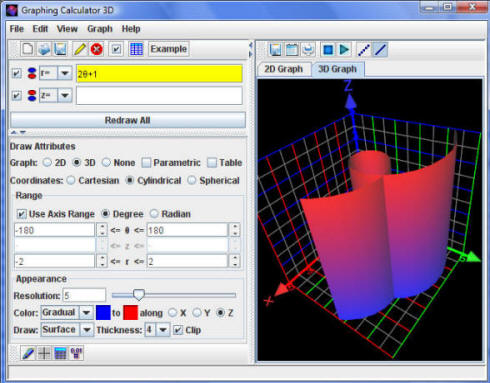The width and height of the screenshot is (490, 383).
Task: Click the New document icon in toolbar
Action: [27, 49]
